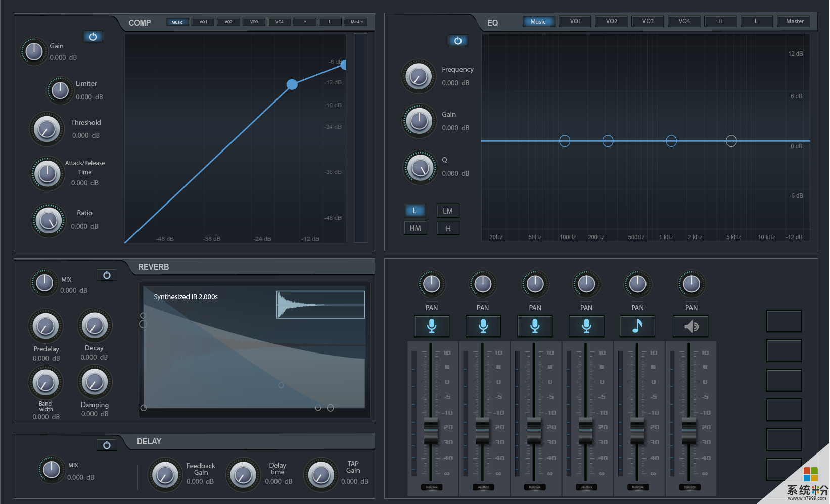Click the EQ band node near 100Hz
The image size is (830, 504).
[565, 141]
